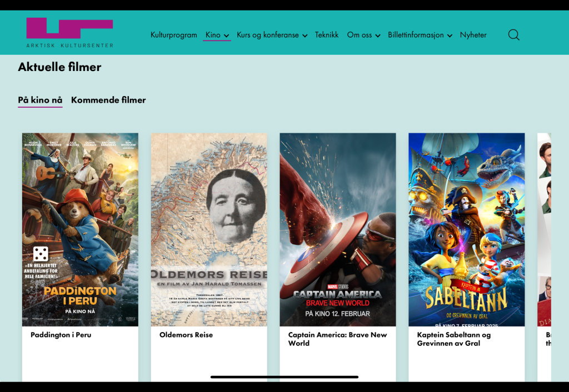Open the search magnifier icon
569x392 pixels.
click(x=513, y=35)
